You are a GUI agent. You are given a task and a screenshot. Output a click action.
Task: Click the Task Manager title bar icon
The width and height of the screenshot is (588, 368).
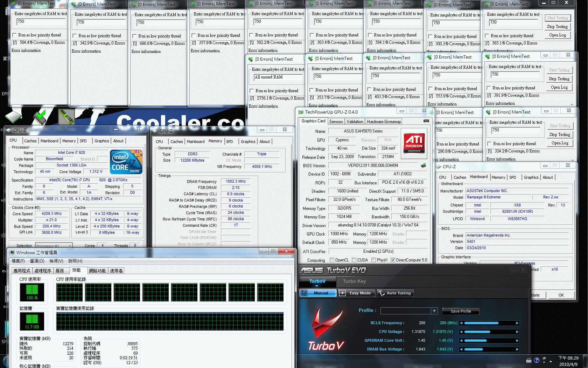[12, 252]
